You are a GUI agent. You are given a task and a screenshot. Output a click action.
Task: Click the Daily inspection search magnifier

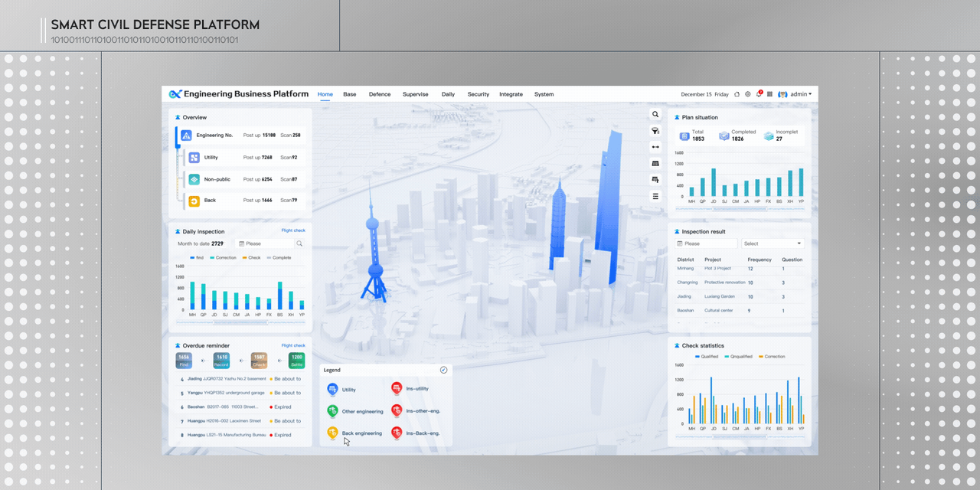point(299,243)
